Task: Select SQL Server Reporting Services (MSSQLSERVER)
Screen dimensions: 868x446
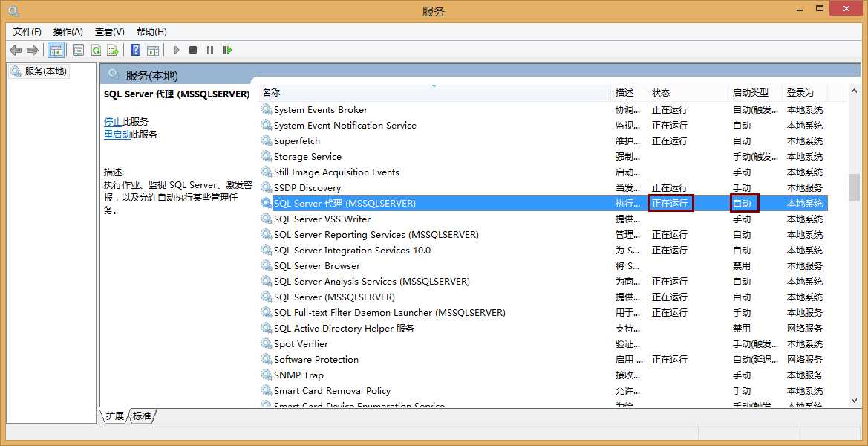Action: 545,234
